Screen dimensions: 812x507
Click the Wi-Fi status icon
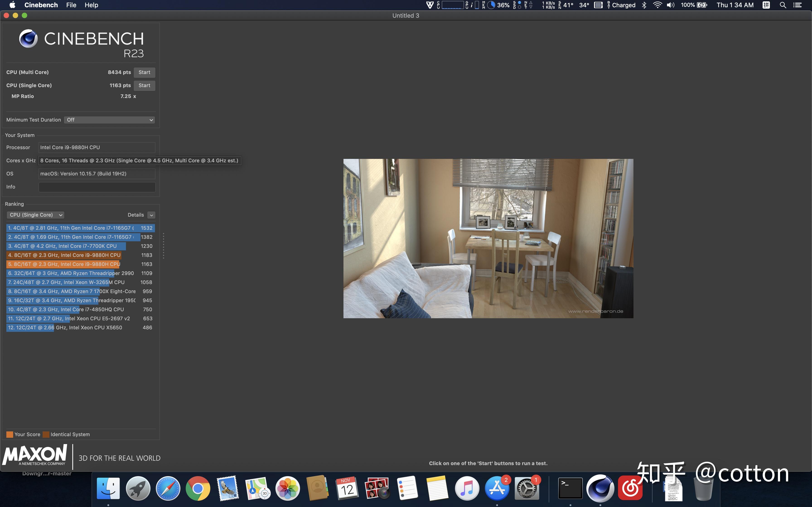coord(657,5)
